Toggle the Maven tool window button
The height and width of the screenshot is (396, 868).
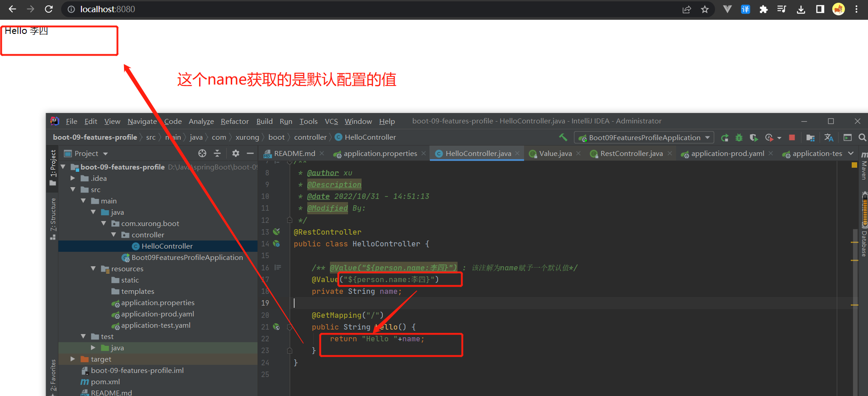click(863, 166)
